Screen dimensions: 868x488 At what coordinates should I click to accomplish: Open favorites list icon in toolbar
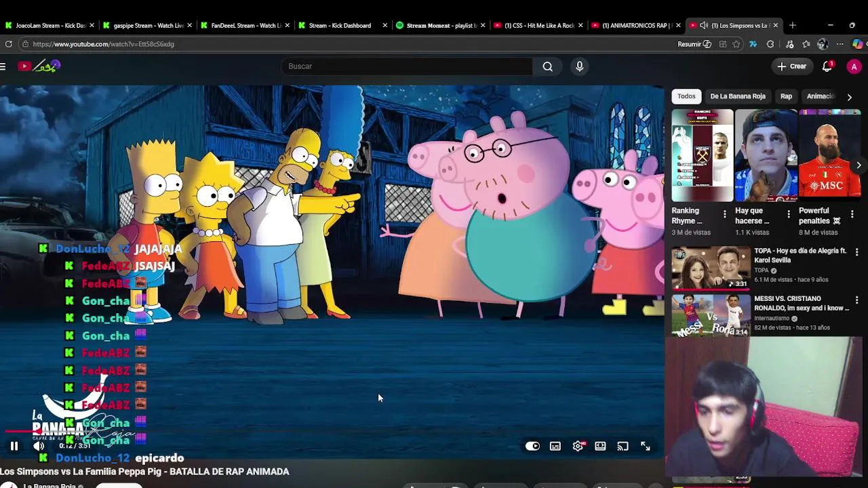pyautogui.click(x=806, y=44)
